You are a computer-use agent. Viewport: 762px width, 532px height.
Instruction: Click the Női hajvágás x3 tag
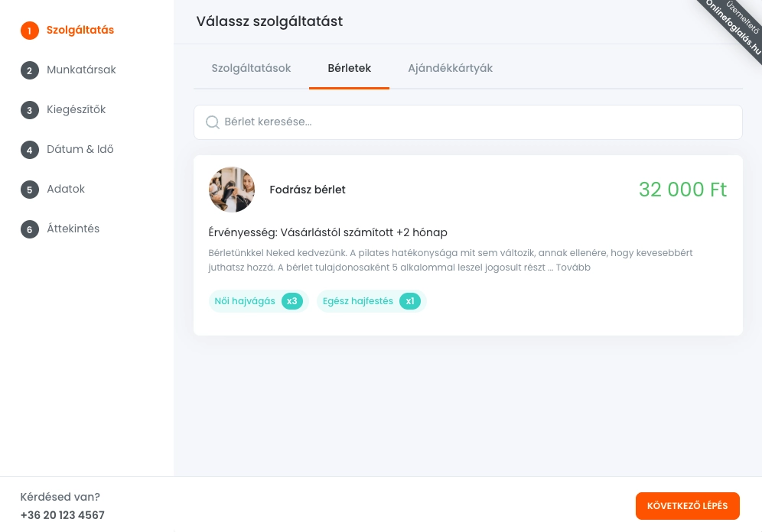click(257, 301)
